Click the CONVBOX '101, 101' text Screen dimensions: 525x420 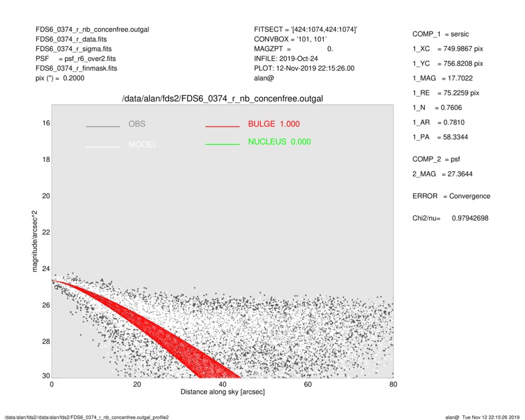pos(289,39)
